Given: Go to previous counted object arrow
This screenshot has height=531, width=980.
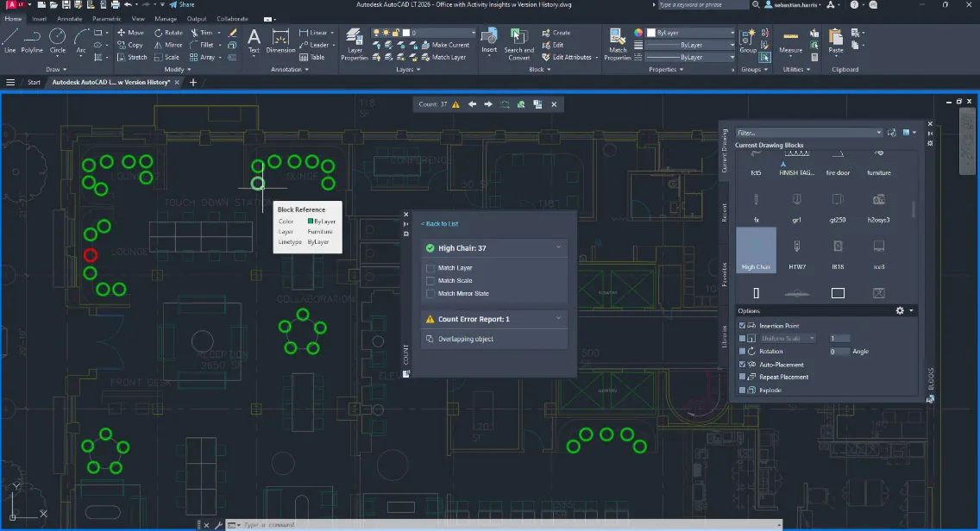Looking at the screenshot, I should pyautogui.click(x=472, y=104).
